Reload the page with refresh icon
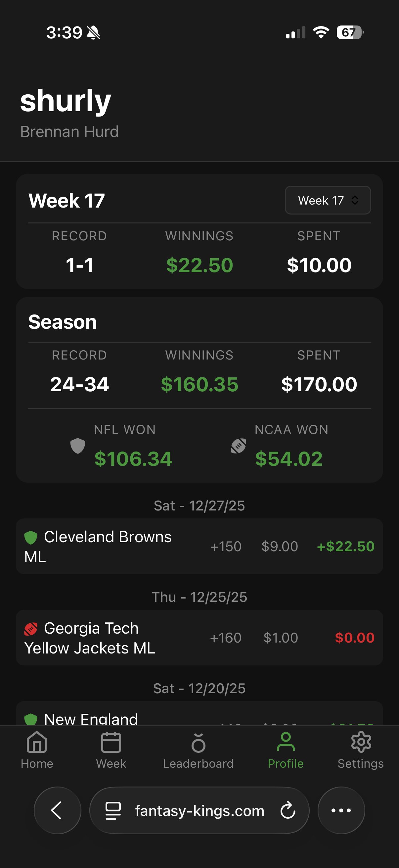Viewport: 399px width, 868px height. 288,810
